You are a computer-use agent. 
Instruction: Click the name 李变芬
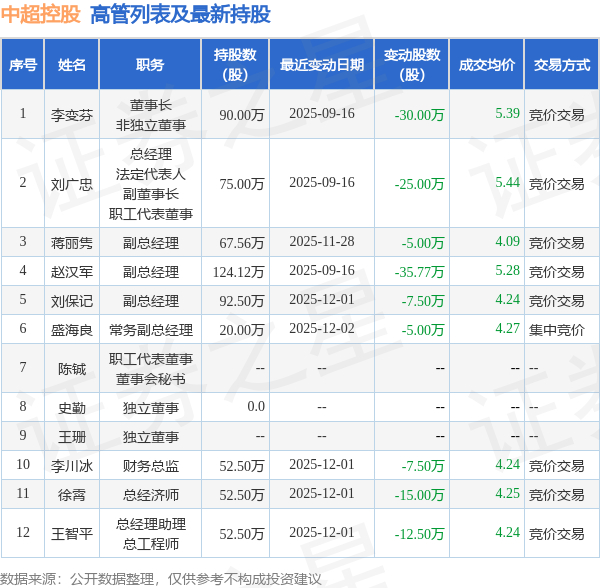click(72, 114)
